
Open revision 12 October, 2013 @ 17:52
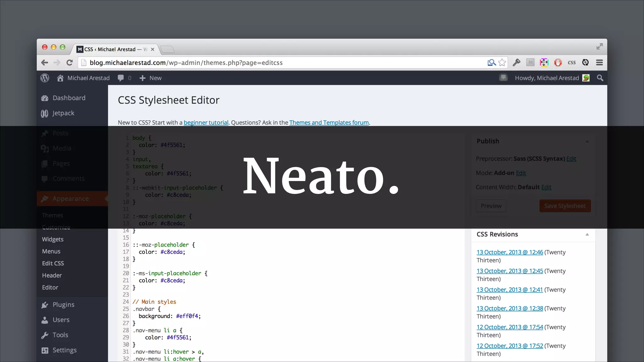(x=510, y=346)
